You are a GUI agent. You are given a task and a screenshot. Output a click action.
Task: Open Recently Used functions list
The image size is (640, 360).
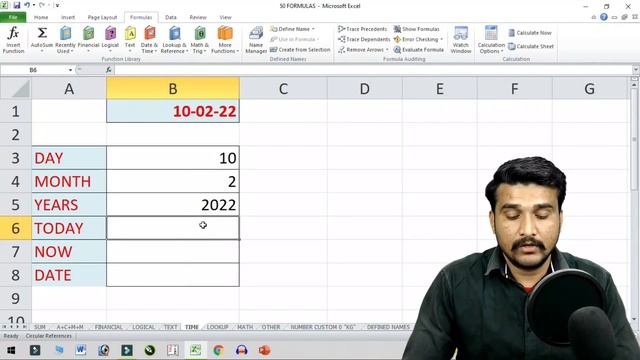tap(65, 40)
